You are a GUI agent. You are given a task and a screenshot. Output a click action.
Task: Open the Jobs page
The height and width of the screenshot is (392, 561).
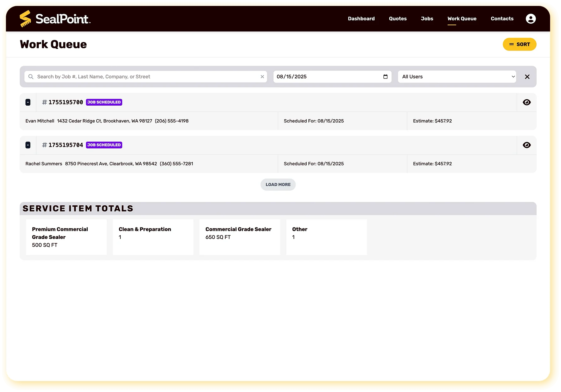tap(427, 18)
